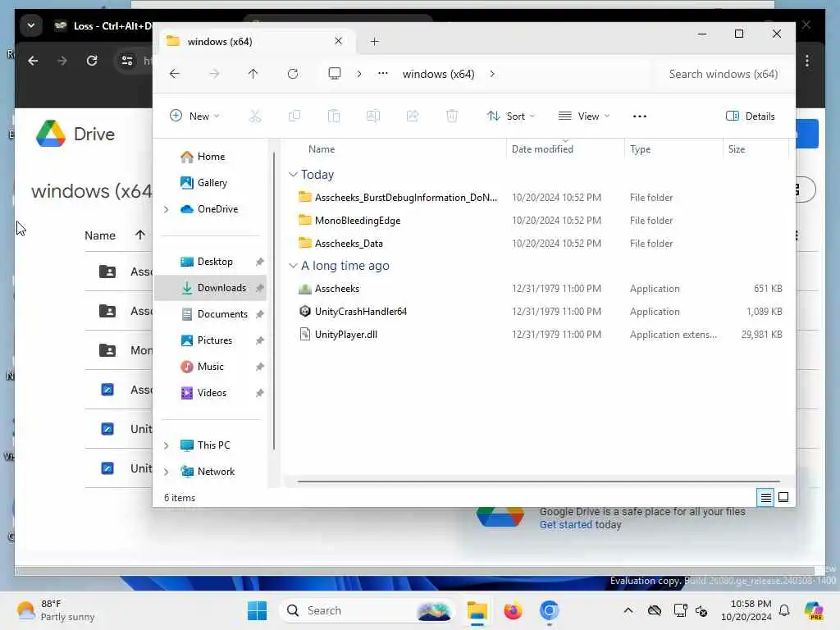Expand address bar path ellipsis

pos(382,73)
